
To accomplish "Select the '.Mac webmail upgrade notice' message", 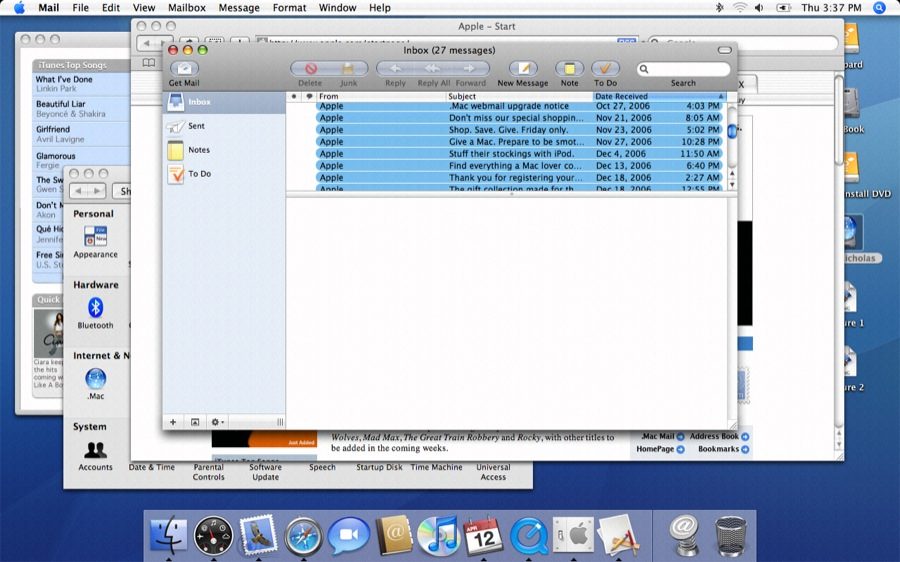I will pyautogui.click(x=519, y=106).
